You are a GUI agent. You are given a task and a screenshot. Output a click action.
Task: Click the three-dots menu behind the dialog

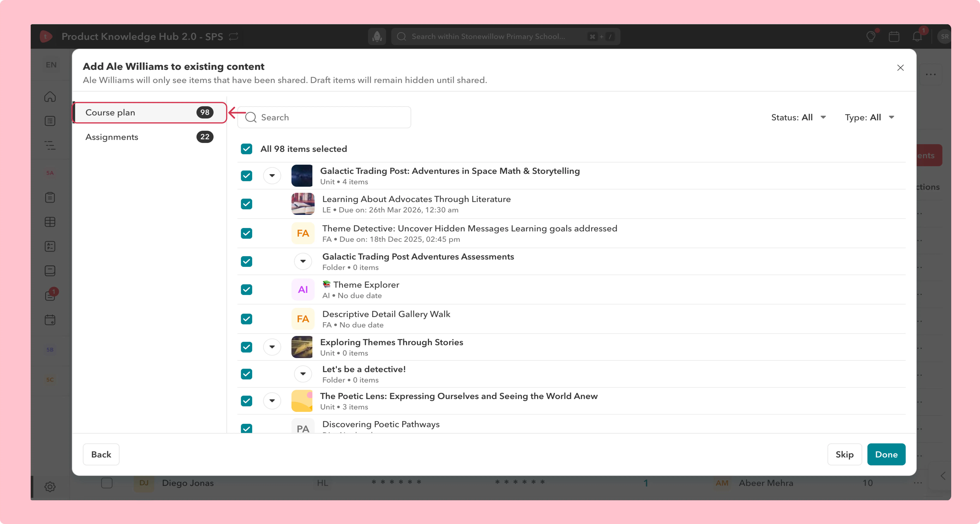(931, 74)
